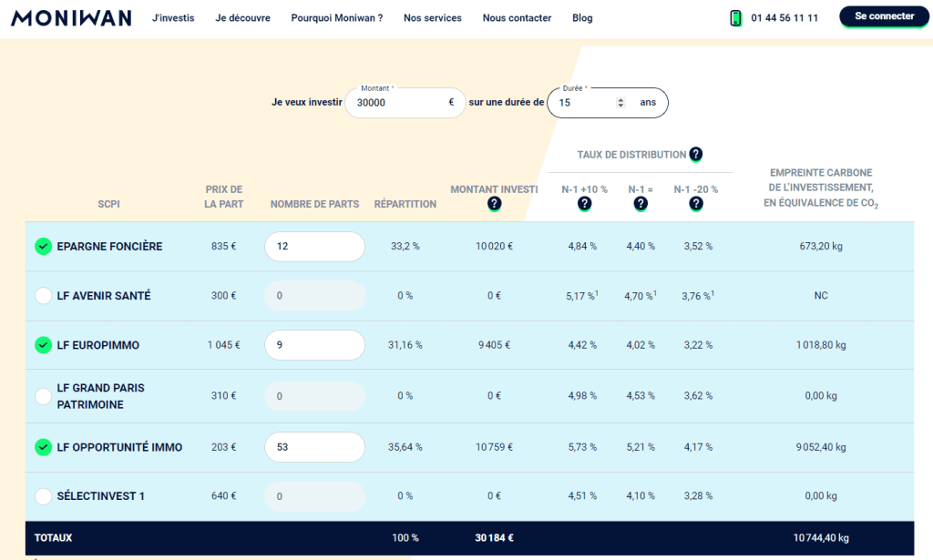
Task: Edit the number of parts for LF Opportunité Immo
Action: (x=314, y=447)
